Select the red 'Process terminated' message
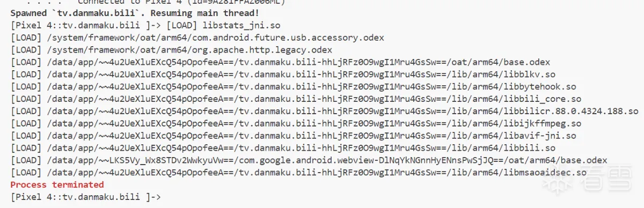The width and height of the screenshot is (644, 208). coord(57,184)
